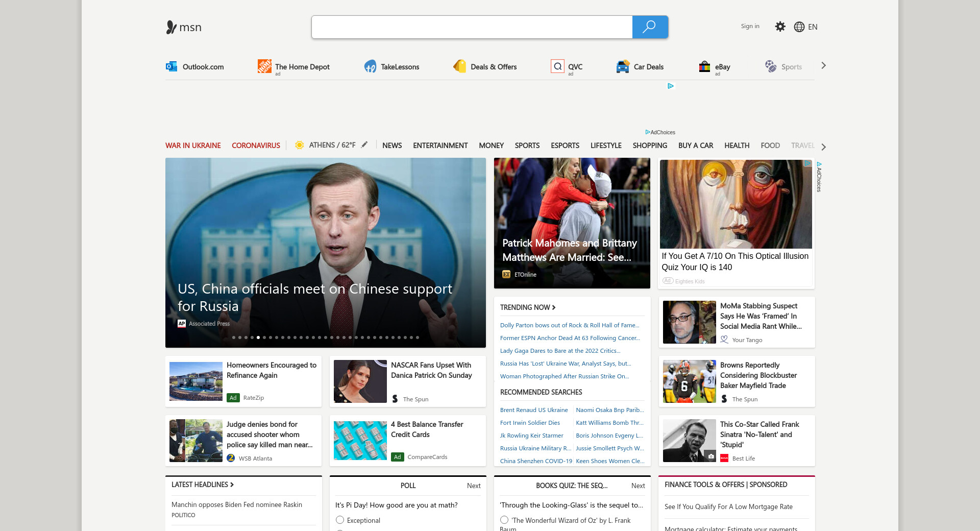Open the TakeLessons shortcut icon
This screenshot has width=980, height=531.
370,66
